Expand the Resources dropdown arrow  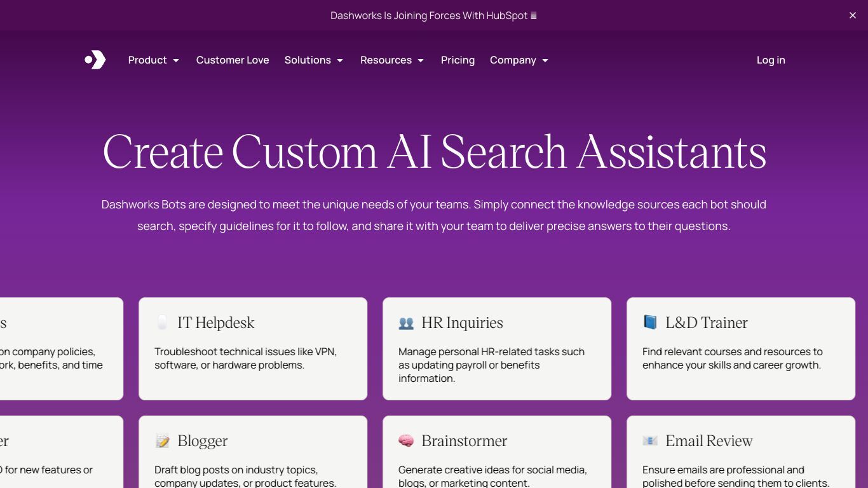tap(421, 60)
